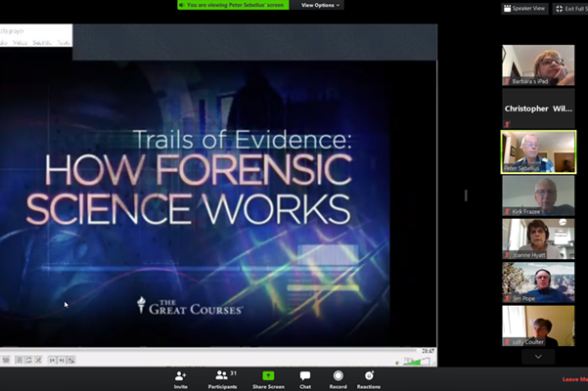Click the green Share Screen icon
Screen dimensions: 588x391
[x=268, y=375]
